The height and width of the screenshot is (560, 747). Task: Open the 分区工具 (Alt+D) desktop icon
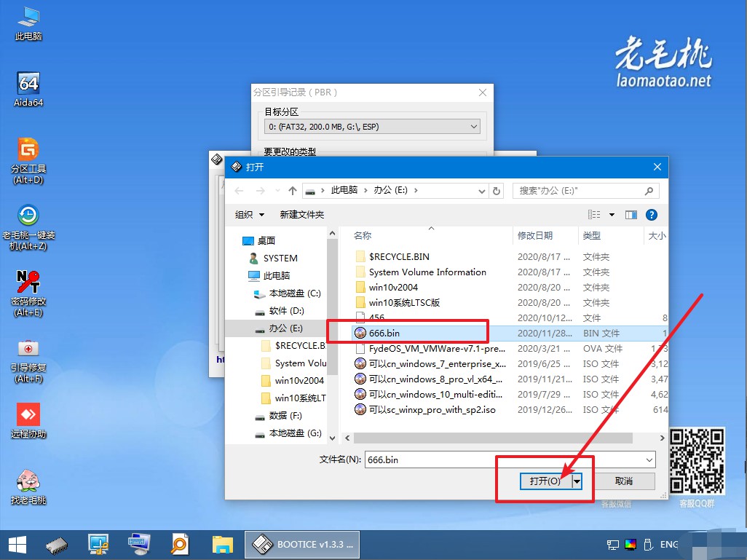tap(28, 161)
